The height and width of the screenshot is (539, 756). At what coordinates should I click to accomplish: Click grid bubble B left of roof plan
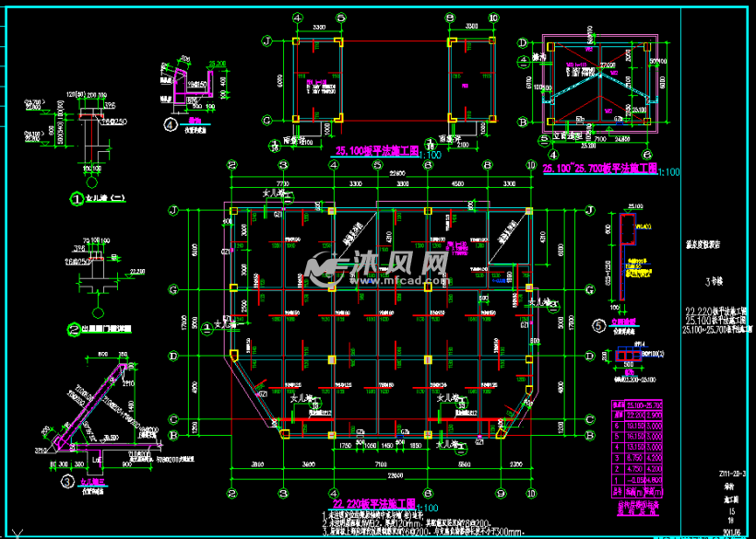point(522,121)
